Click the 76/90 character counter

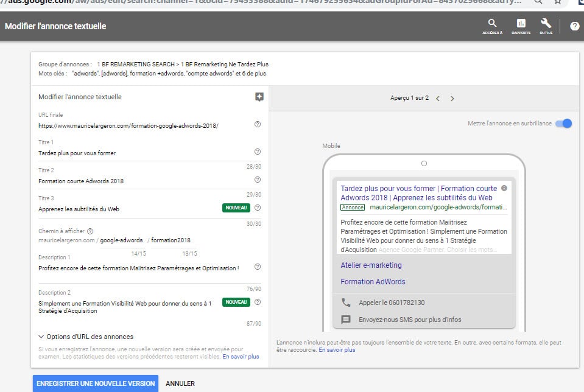(254, 289)
